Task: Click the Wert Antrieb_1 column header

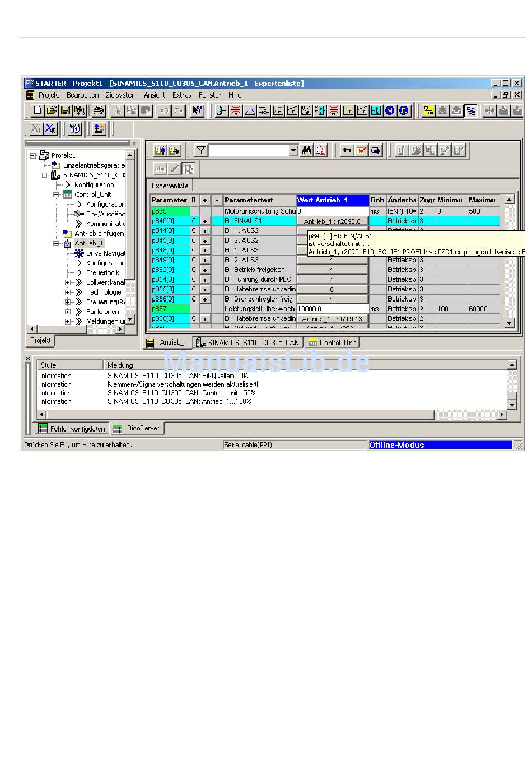Action: pos(333,200)
